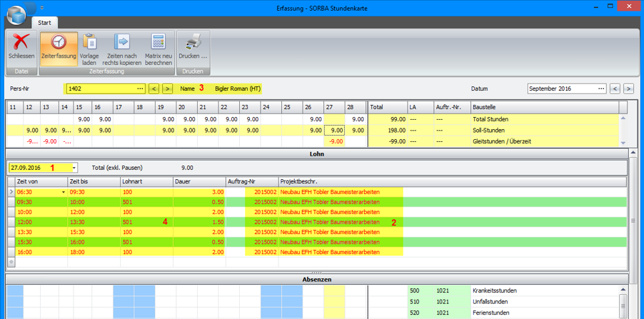Select the day 19 column header
The image size is (644, 319).
(166, 107)
